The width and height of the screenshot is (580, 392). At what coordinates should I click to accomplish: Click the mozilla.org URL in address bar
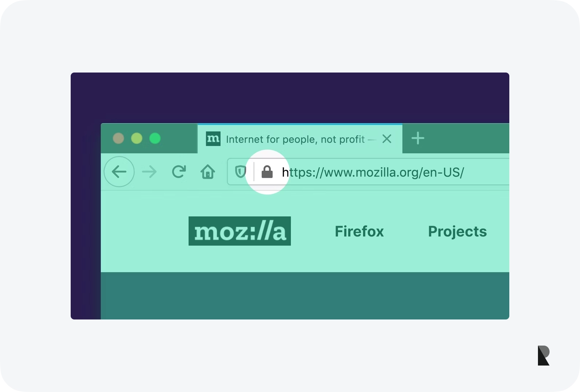pyautogui.click(x=373, y=172)
